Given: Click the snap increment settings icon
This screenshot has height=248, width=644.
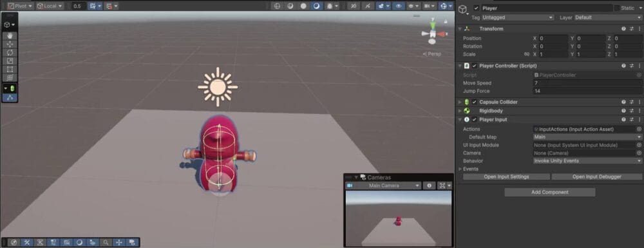Looking at the screenshot, I should 109,6.
